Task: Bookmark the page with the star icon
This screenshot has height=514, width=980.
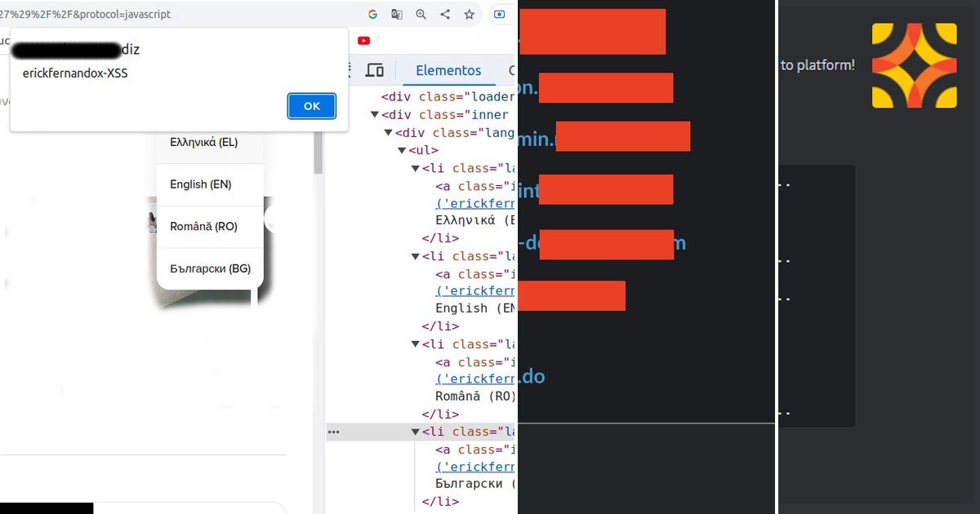Action: pos(468,14)
